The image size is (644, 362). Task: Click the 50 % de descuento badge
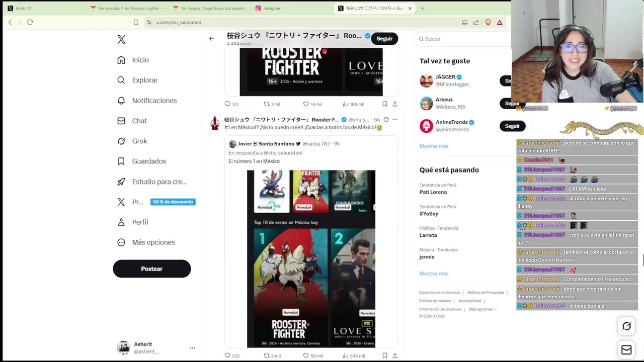click(x=173, y=202)
